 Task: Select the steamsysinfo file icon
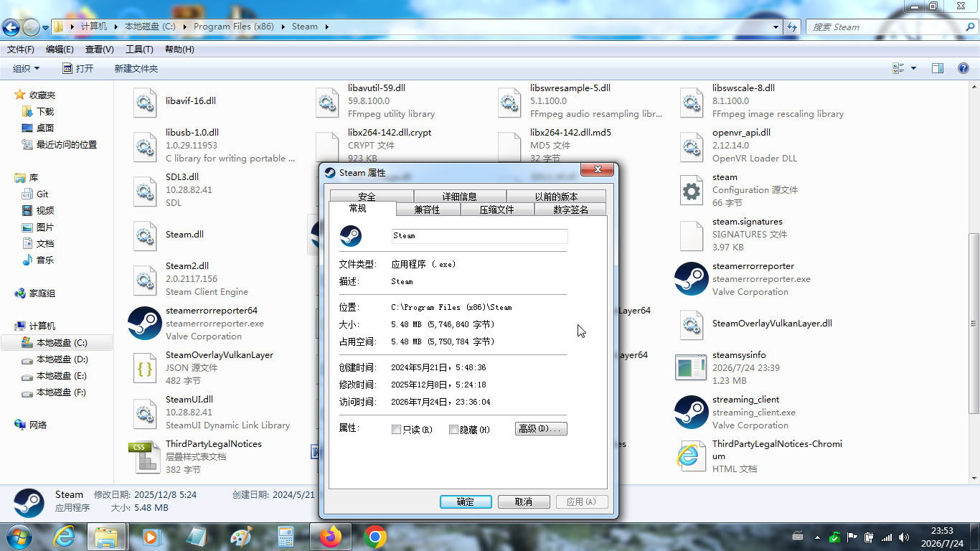coord(691,368)
